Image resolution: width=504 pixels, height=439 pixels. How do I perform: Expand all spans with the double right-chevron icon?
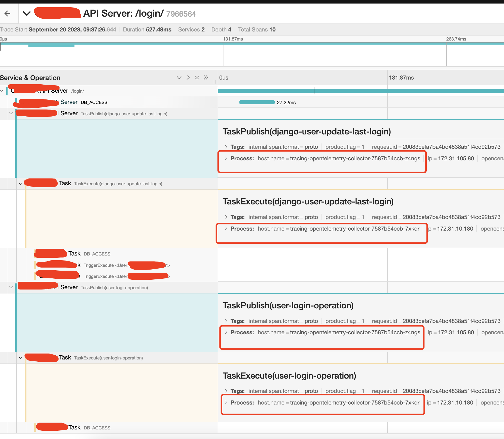point(206,78)
